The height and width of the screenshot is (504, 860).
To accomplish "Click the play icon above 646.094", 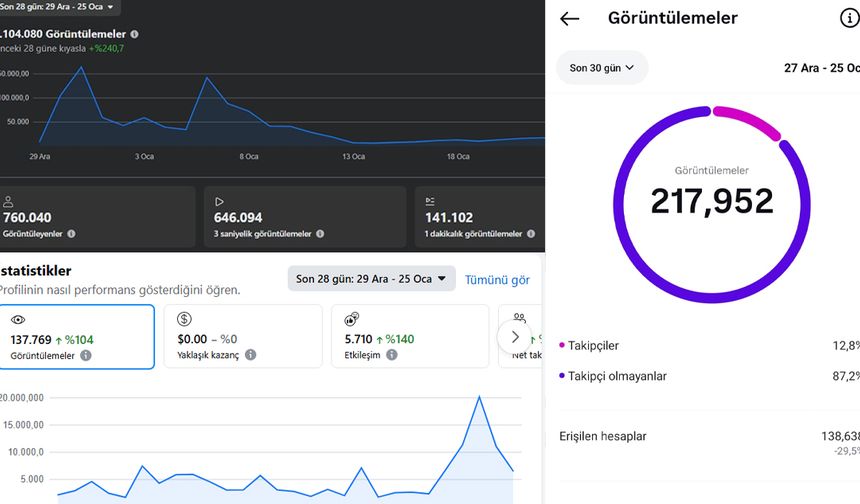I will pyautogui.click(x=220, y=201).
